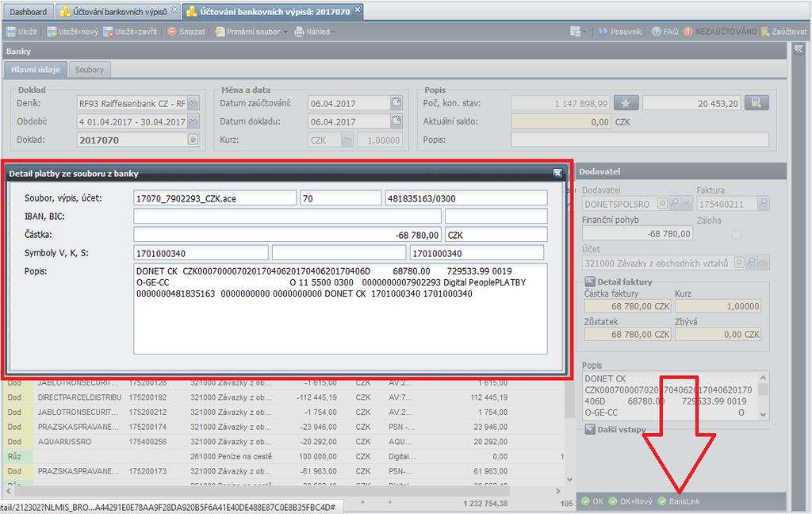Click the Dodavatel search magnifier icon
This screenshot has width=812, height=514.
(674, 204)
